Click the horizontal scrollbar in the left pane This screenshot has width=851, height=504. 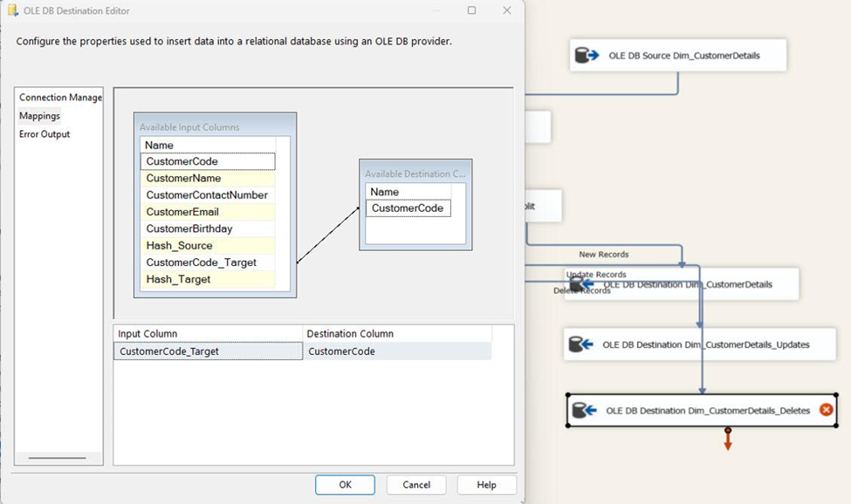tap(57, 458)
